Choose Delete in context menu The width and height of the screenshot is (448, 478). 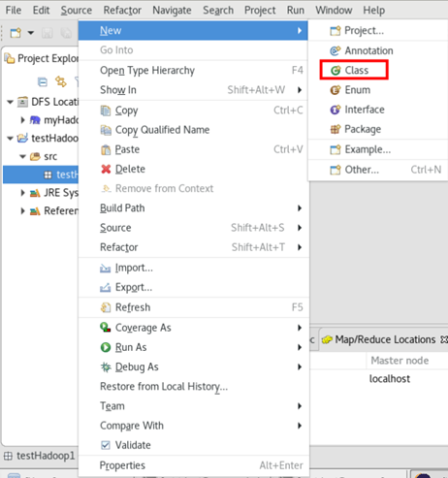point(193,169)
